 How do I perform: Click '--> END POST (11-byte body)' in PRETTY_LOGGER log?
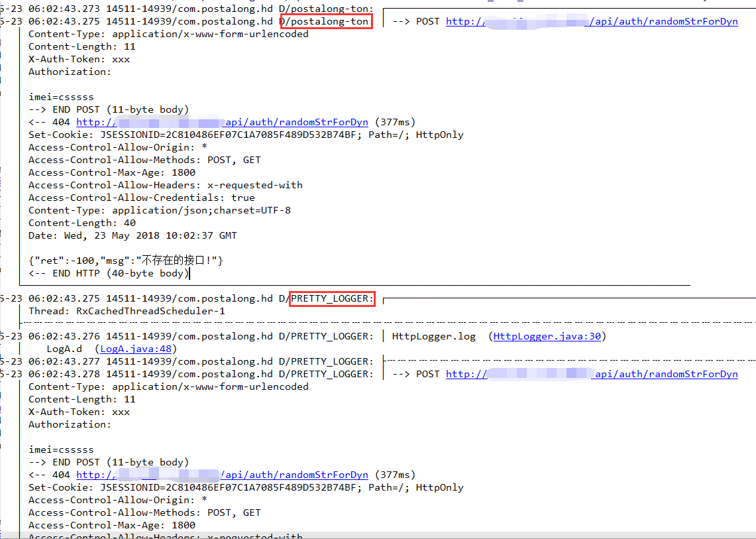coord(109,462)
